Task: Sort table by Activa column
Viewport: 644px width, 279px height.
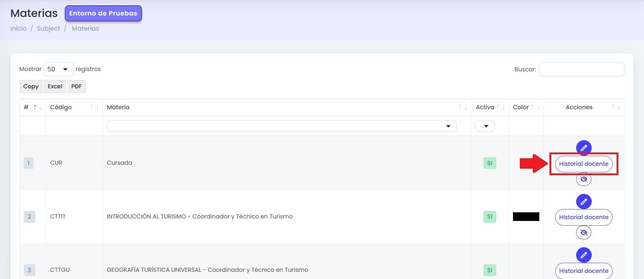Action: pyautogui.click(x=500, y=107)
